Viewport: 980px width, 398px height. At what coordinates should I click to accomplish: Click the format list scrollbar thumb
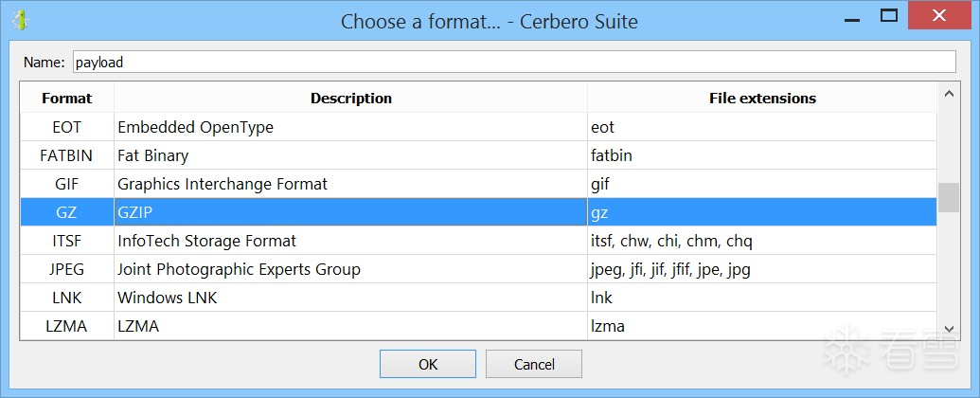(x=948, y=197)
